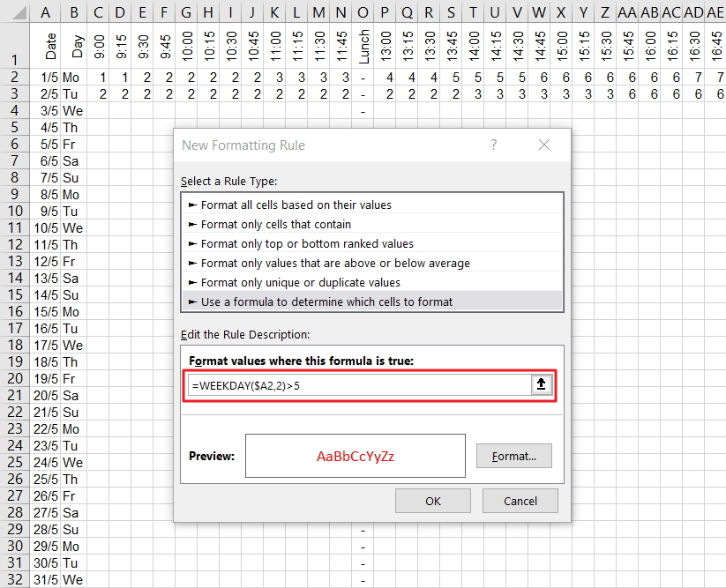Click date cell '16/5'
The width and height of the screenshot is (726, 588).
[45, 329]
